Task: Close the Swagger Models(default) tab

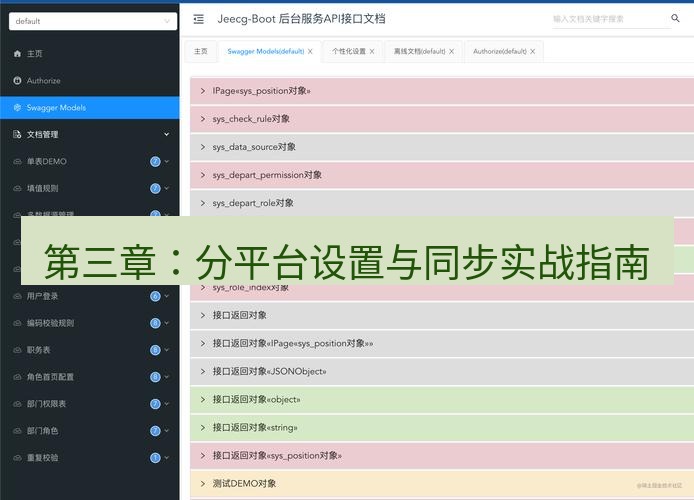Action: pos(310,51)
